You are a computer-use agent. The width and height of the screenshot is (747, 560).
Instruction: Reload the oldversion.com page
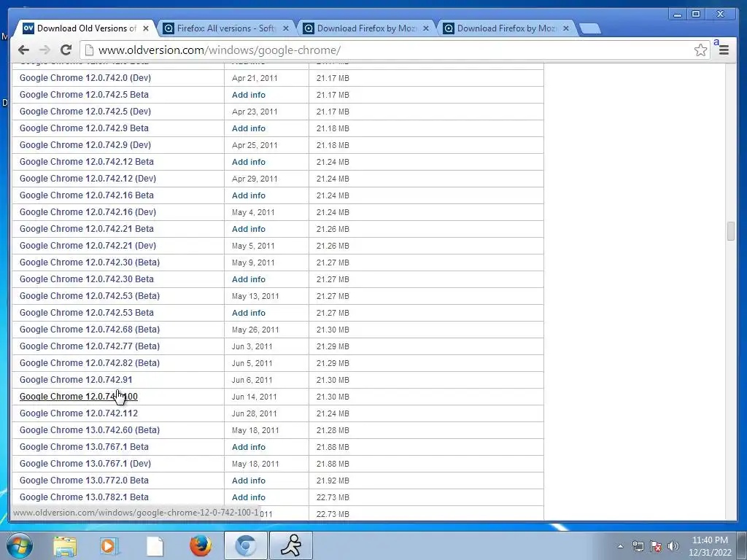pyautogui.click(x=66, y=50)
